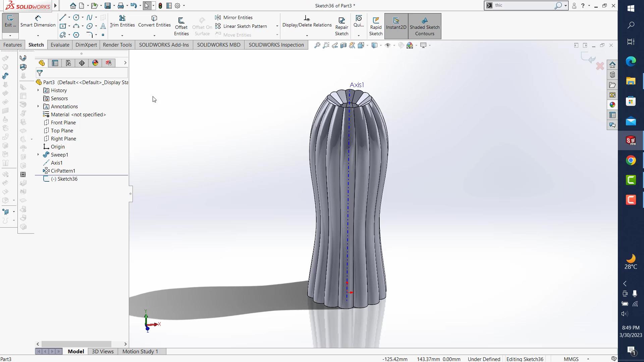
Task: Open Google Chrome from the taskbar
Action: (631, 161)
